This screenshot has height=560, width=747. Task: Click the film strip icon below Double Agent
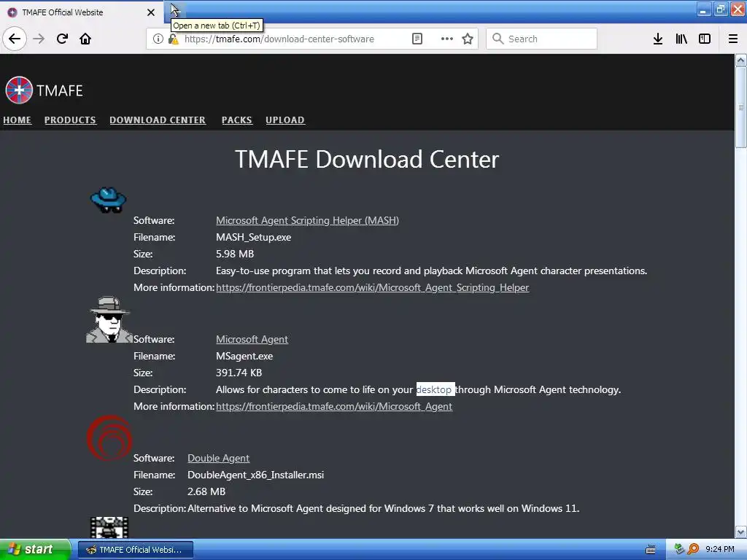tap(109, 527)
